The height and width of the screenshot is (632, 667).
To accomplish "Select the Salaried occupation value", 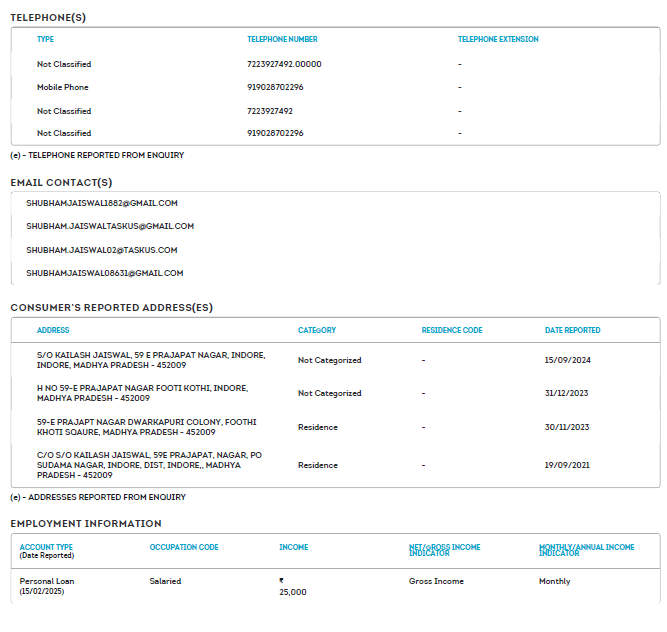I will 165,581.
